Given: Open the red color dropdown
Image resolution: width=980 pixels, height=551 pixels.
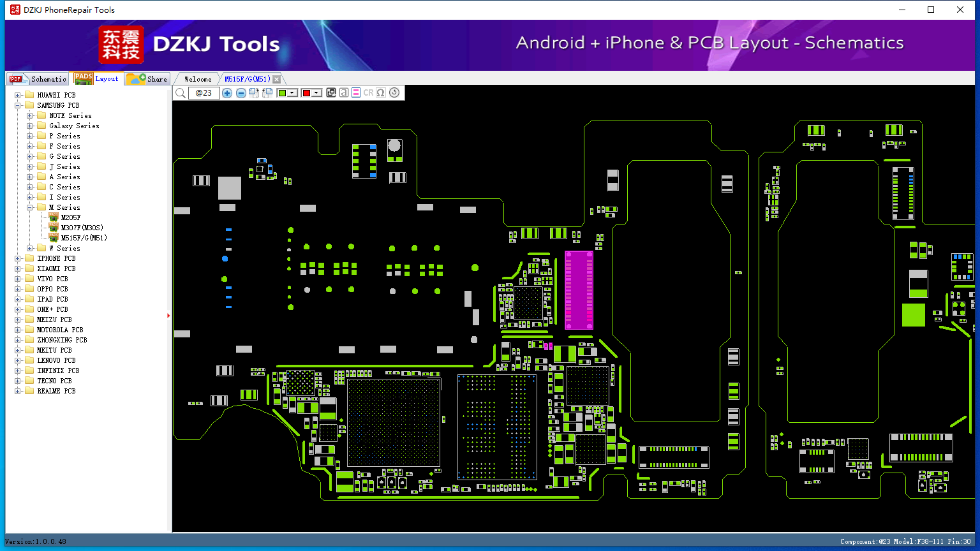Looking at the screenshot, I should [317, 93].
